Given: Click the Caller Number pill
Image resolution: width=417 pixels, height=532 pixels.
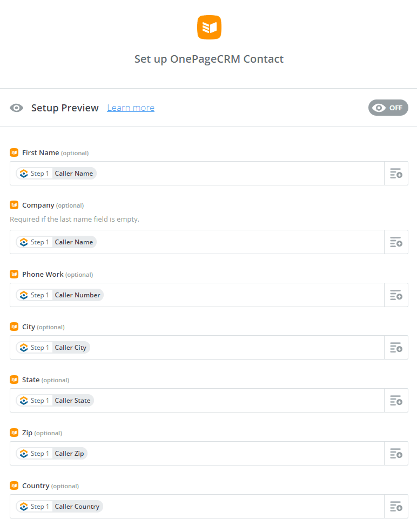Looking at the screenshot, I should [x=59, y=295].
